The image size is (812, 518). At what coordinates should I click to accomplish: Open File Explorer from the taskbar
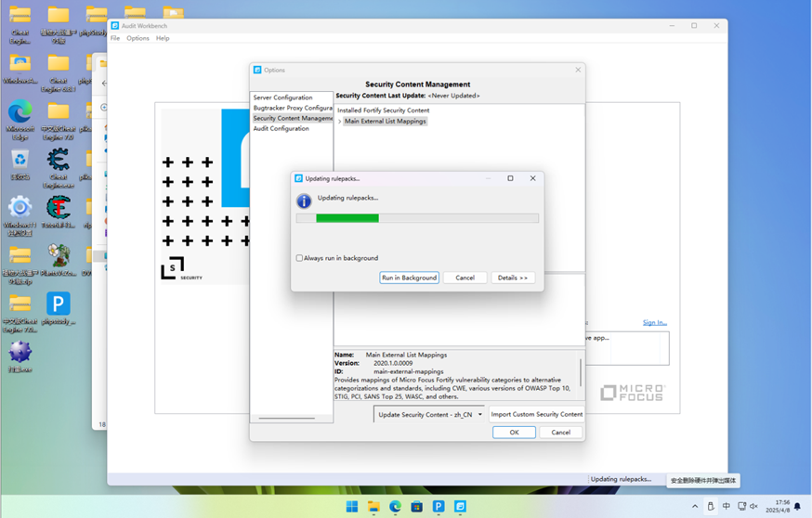tap(373, 507)
